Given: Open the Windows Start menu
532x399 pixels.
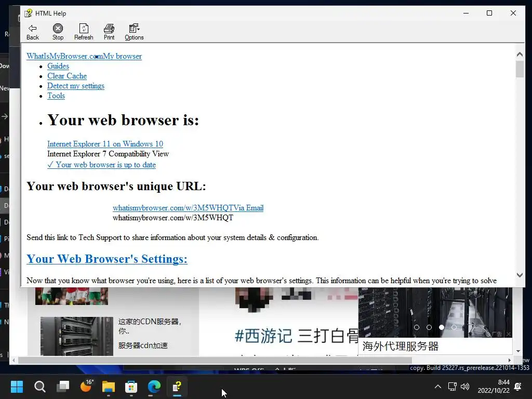Looking at the screenshot, I should coord(17,387).
